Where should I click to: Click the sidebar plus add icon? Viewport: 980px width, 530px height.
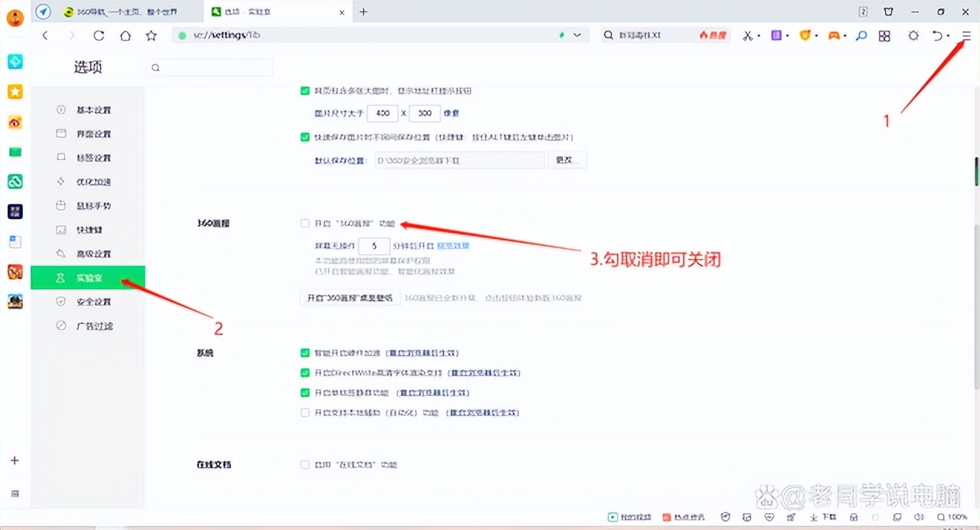15,460
